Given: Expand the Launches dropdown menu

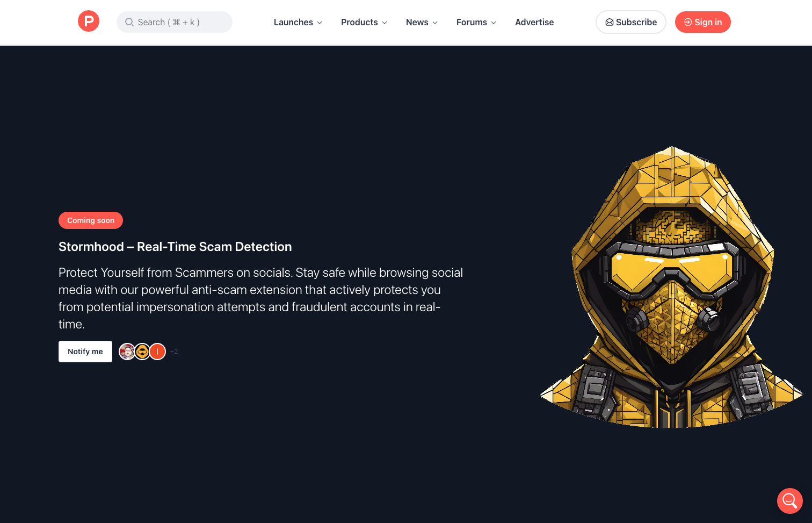Looking at the screenshot, I should point(298,22).
